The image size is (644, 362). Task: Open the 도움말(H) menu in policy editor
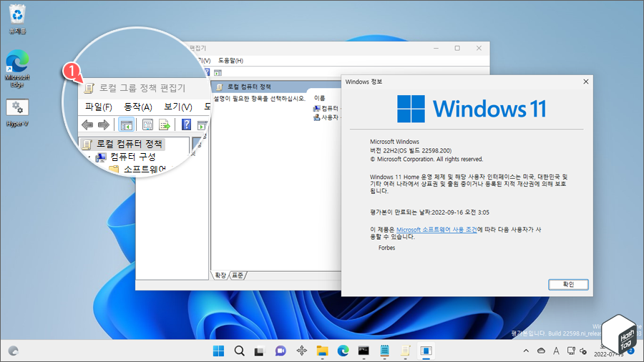click(x=230, y=60)
